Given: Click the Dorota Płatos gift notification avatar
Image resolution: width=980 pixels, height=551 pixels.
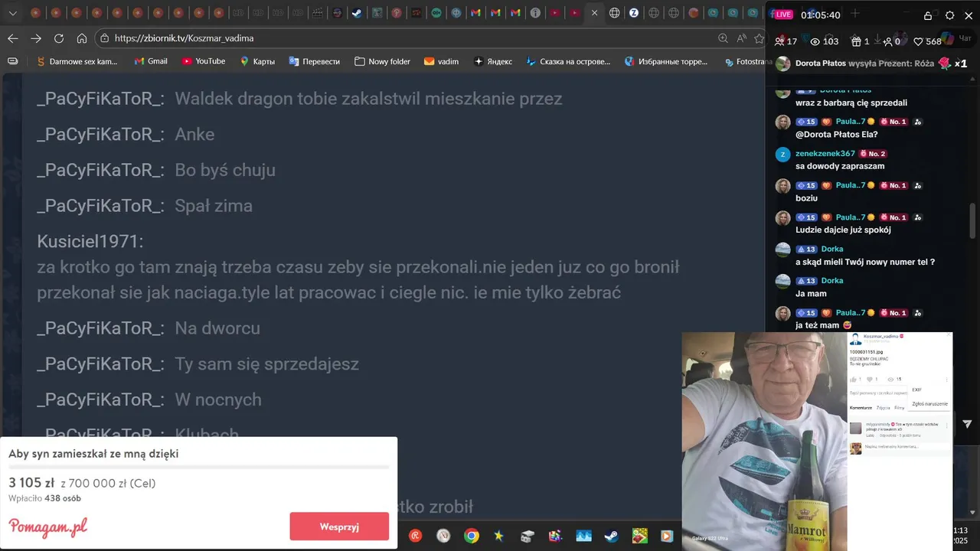Looking at the screenshot, I should pyautogui.click(x=782, y=64).
